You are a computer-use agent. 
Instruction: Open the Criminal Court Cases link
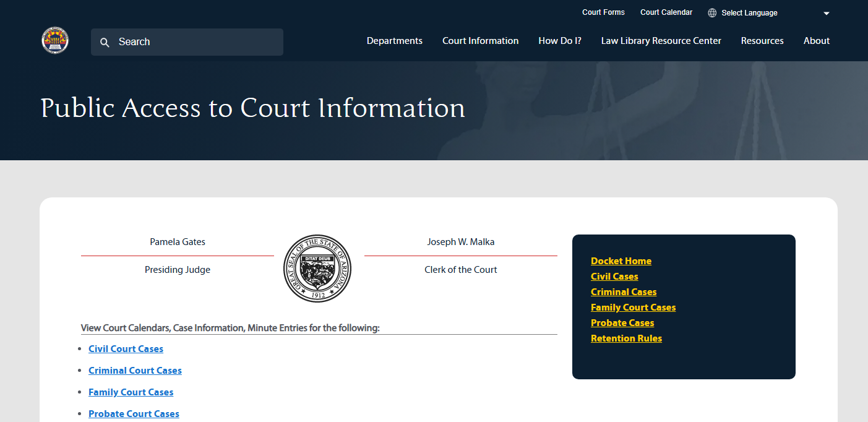(135, 371)
